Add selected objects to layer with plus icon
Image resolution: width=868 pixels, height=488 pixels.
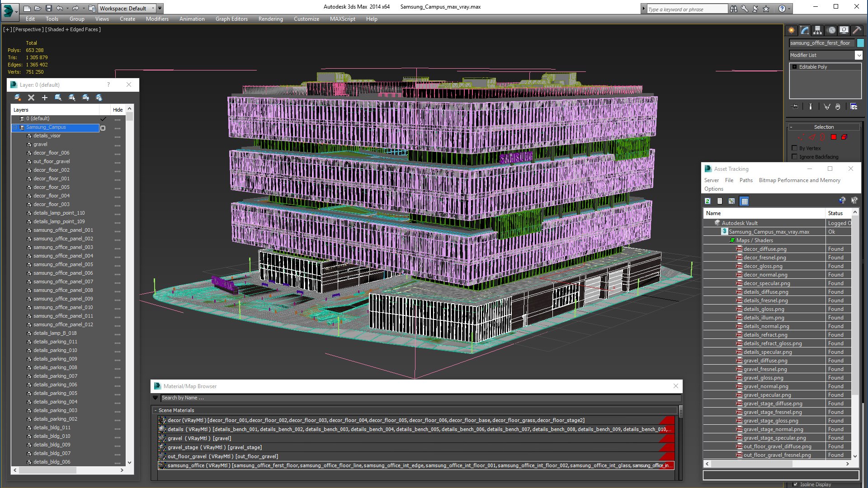(45, 98)
